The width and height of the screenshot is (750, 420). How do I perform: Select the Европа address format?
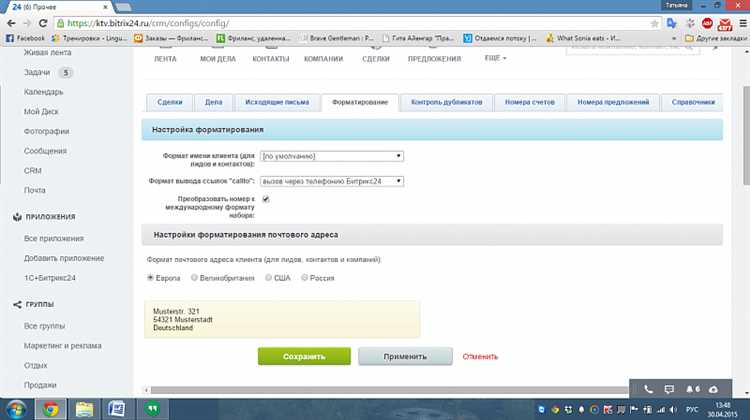[x=150, y=277]
